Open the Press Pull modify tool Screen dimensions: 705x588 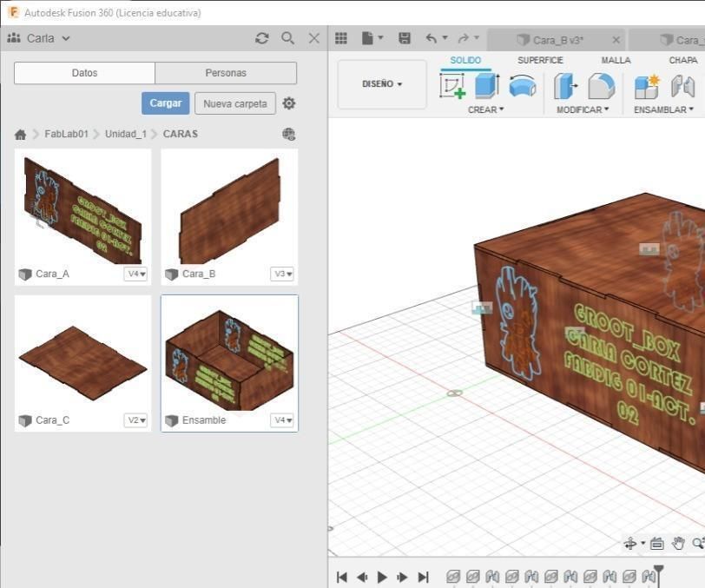click(x=566, y=84)
